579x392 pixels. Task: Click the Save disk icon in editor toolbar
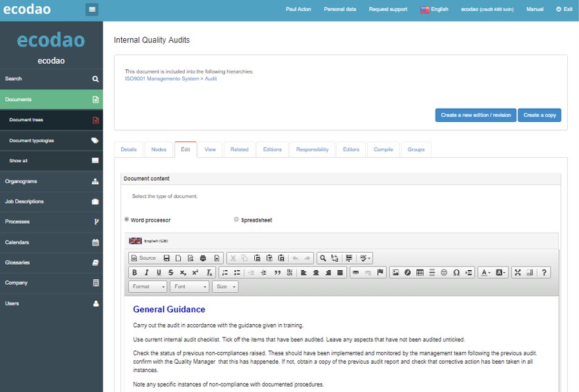[x=166, y=258]
